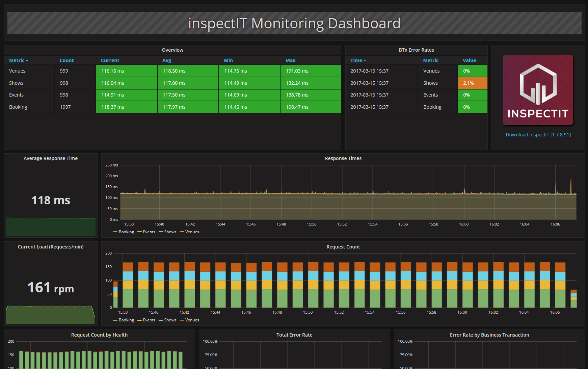Open the Current Load (Requests/min) panel menu
Viewport: 588px width, 369px height.
[x=51, y=247]
